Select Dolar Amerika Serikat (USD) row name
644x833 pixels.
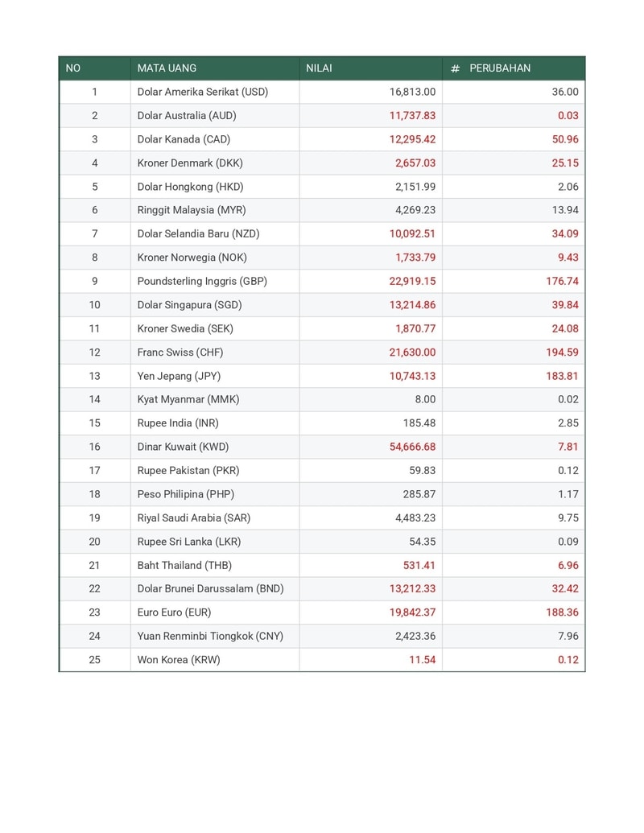pos(202,92)
